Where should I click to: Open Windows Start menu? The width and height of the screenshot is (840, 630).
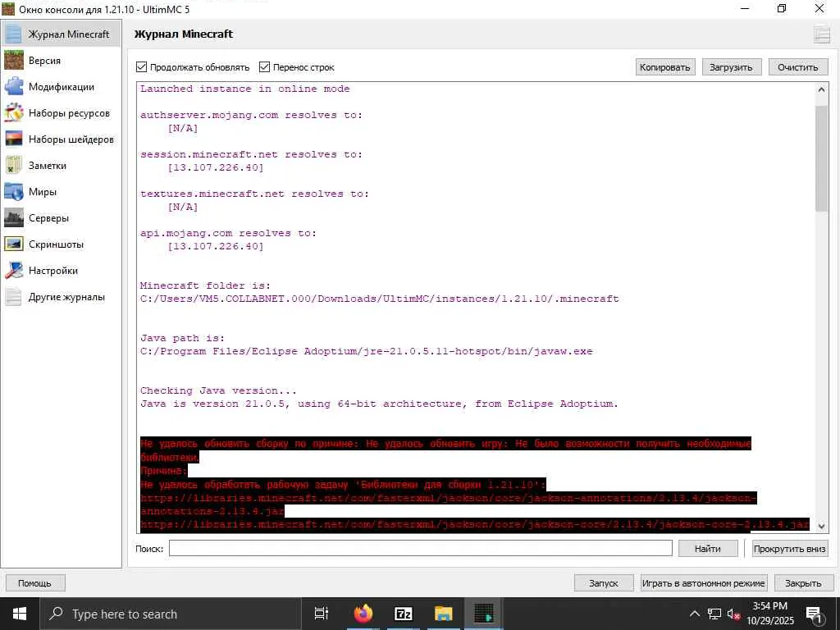click(20, 614)
